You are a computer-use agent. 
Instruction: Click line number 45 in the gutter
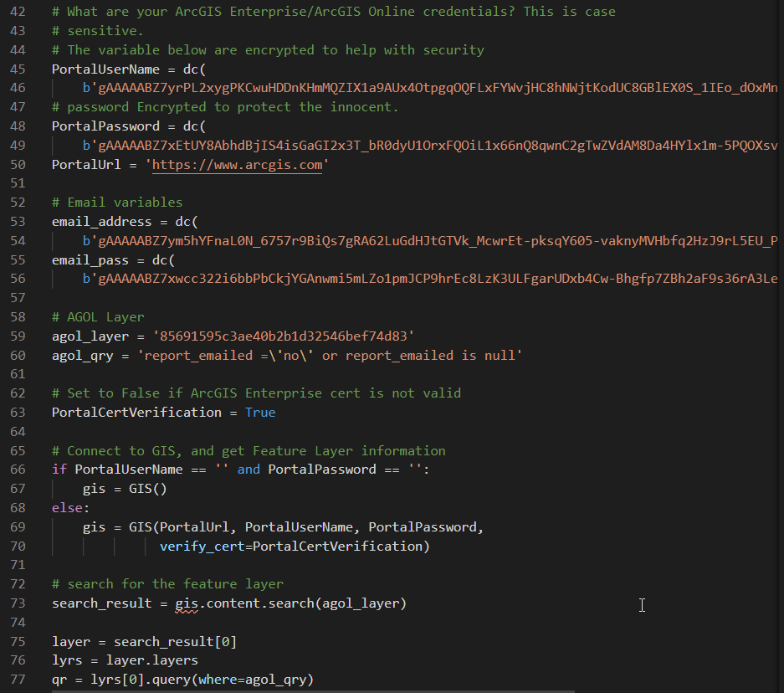[20, 69]
